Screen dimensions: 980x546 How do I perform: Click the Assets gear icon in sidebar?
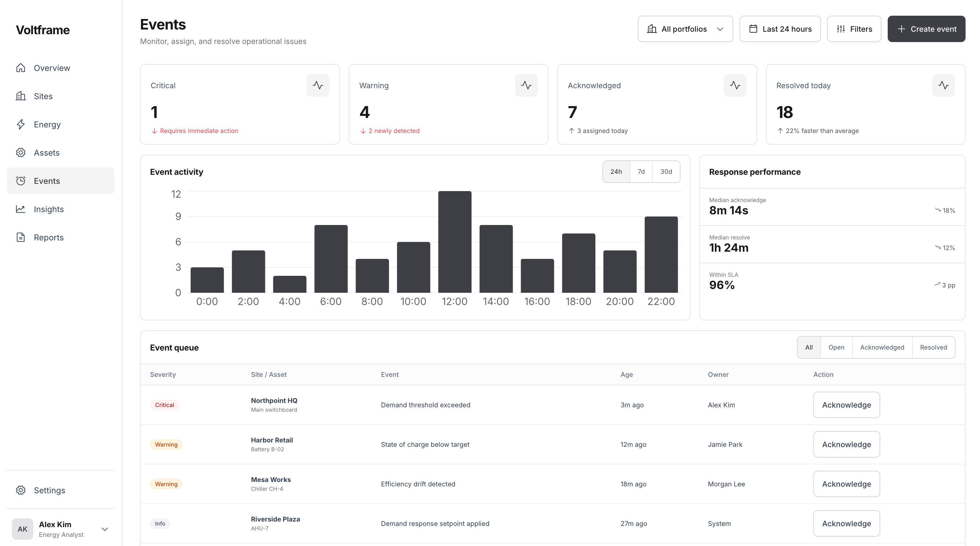click(x=20, y=153)
